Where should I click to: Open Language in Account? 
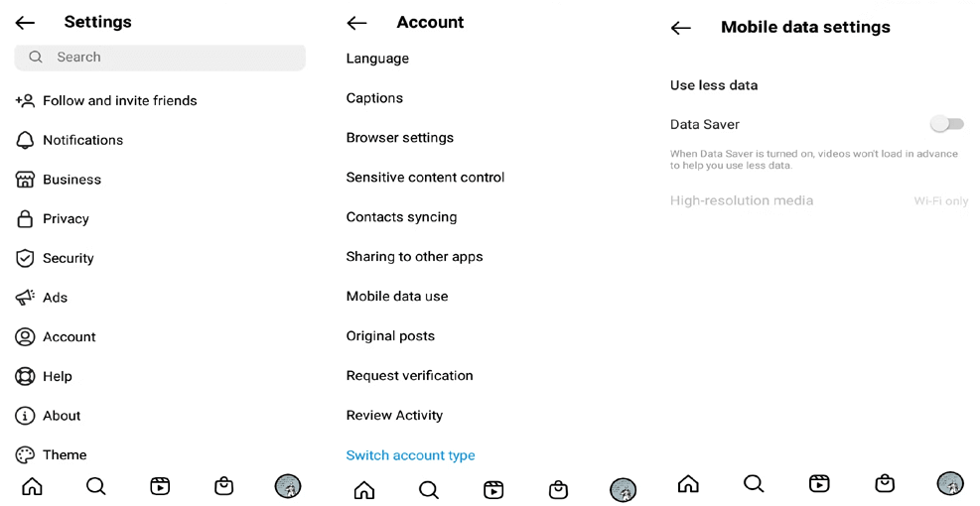(x=377, y=59)
